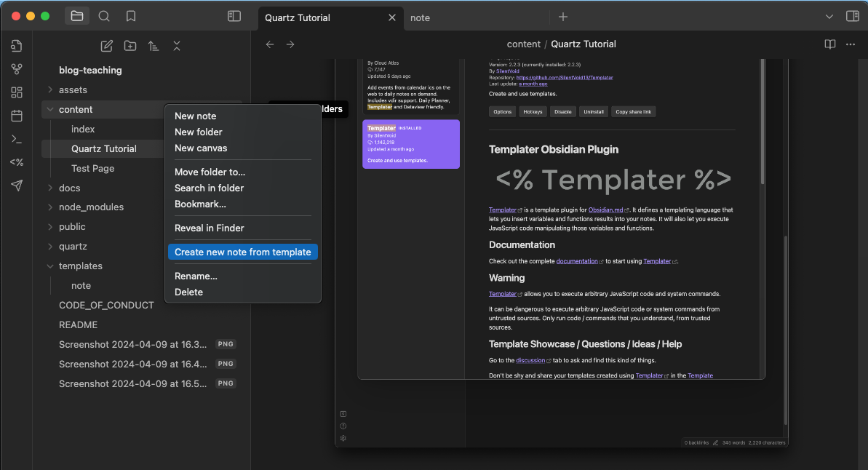Open the Obsidian.md link

pos(605,210)
